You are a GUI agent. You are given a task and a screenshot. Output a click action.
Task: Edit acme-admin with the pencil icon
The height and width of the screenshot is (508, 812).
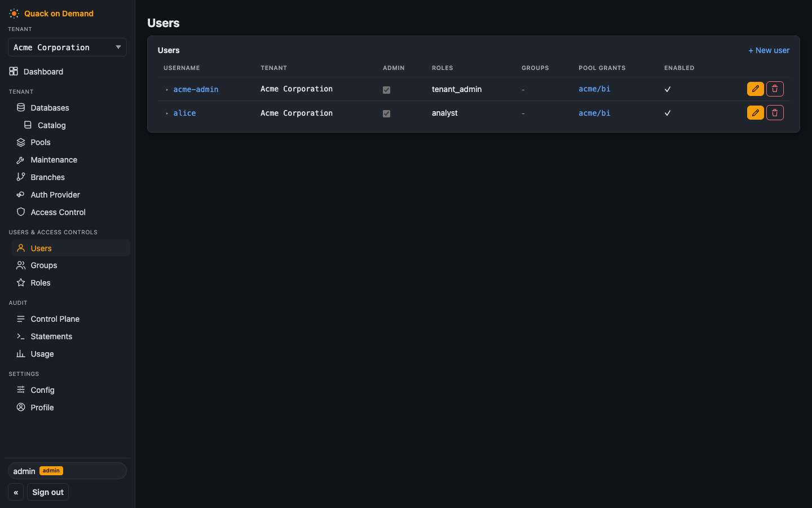(756, 89)
